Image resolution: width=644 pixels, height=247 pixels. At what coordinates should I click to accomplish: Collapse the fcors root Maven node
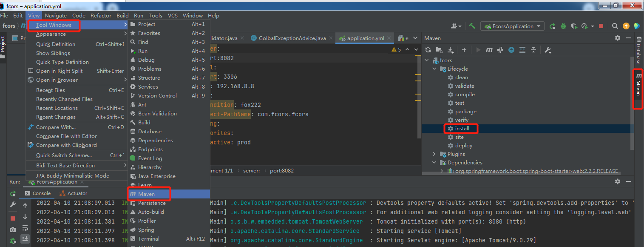(426, 60)
